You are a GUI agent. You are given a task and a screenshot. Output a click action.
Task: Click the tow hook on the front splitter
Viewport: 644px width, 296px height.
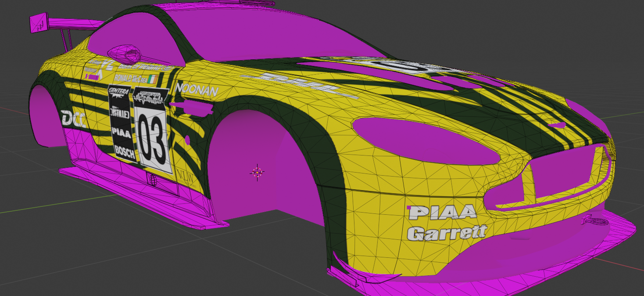(594, 220)
